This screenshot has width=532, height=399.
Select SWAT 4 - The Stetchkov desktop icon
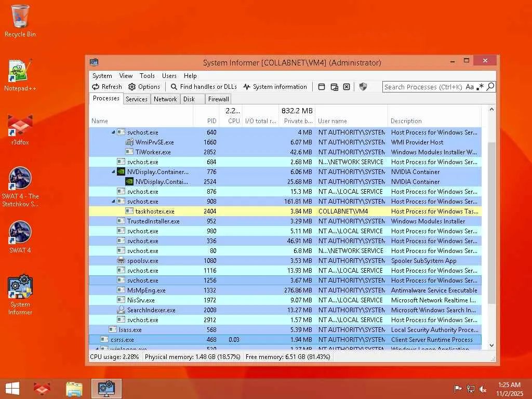tap(20, 187)
